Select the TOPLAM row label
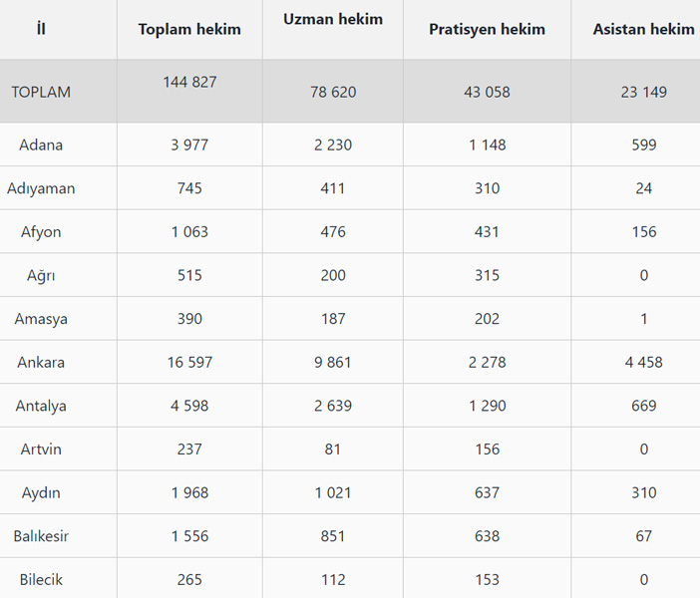This screenshot has width=700, height=598. pos(41,92)
